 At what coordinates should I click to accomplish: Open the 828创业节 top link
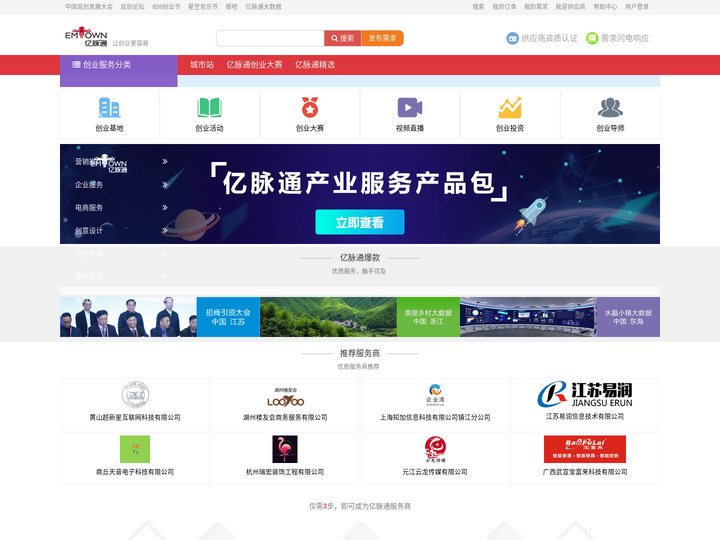166,6
